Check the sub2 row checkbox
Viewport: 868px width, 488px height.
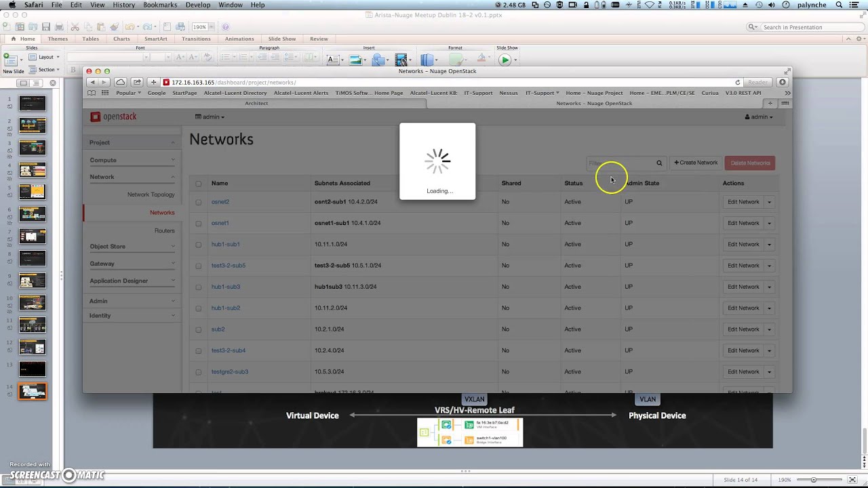point(199,329)
